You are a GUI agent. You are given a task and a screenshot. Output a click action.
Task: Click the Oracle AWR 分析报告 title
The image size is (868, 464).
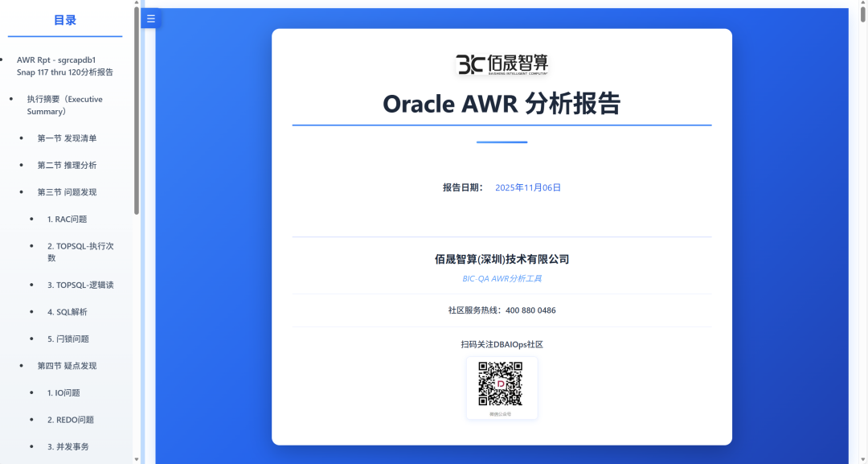[x=502, y=104]
